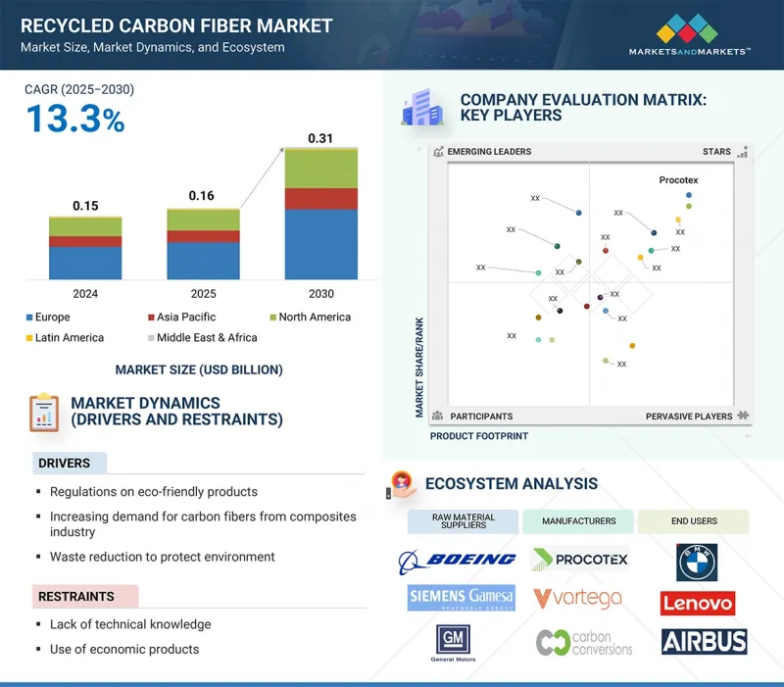Click the Drivers section header
Viewport: 784px width, 687px height.
[66, 463]
